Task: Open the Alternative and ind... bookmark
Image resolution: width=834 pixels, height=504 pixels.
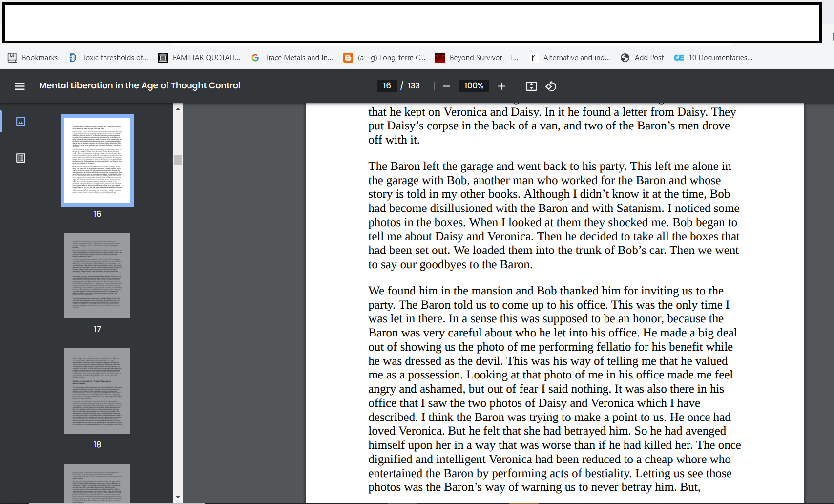Action: point(569,58)
